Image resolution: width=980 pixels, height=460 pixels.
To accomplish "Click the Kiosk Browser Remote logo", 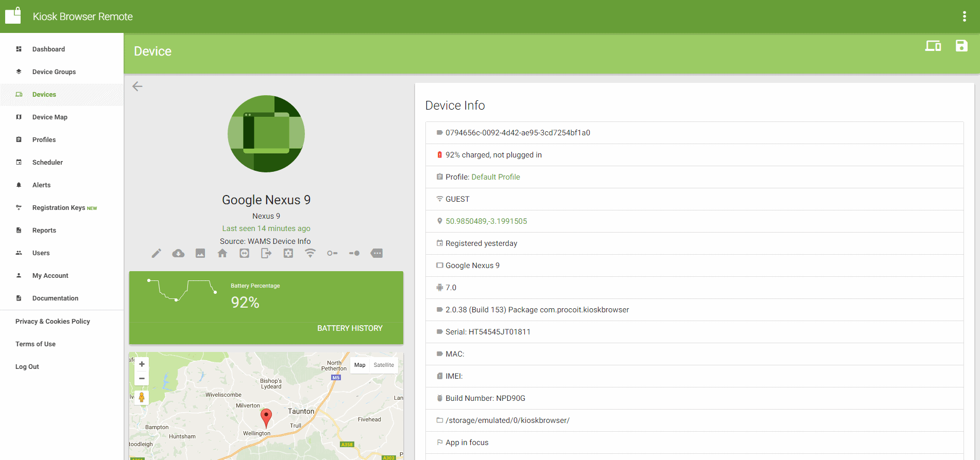I will click(x=13, y=16).
